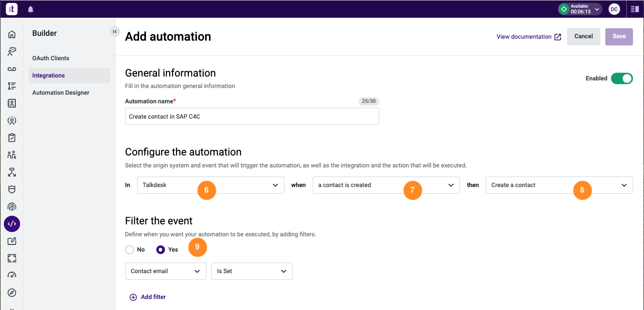This screenshot has height=310, width=644.
Task: Open the screen capture frame icon in sidebar
Action: (x=12, y=258)
